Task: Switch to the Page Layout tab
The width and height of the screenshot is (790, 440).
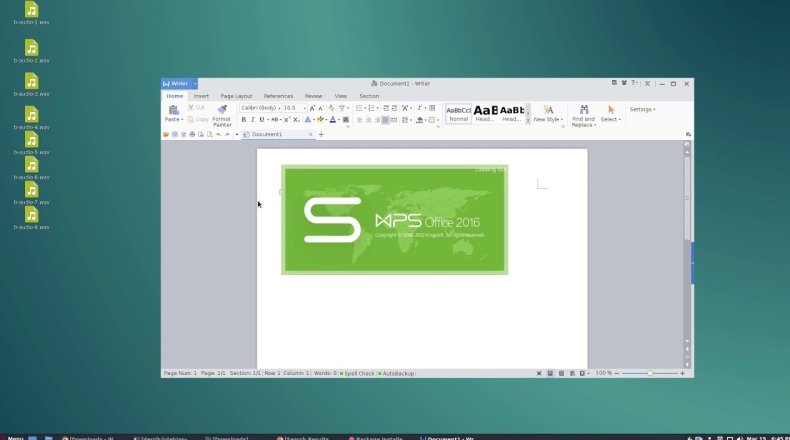Action: click(236, 96)
